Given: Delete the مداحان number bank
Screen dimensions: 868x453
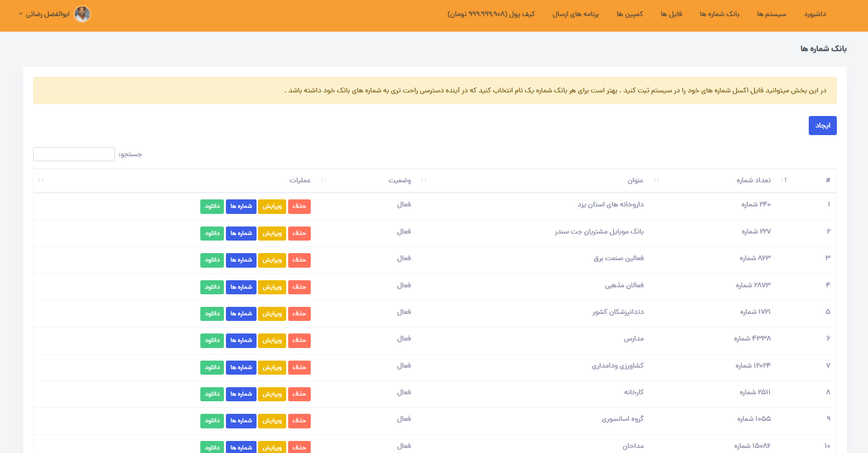Looking at the screenshot, I should click(x=299, y=446).
